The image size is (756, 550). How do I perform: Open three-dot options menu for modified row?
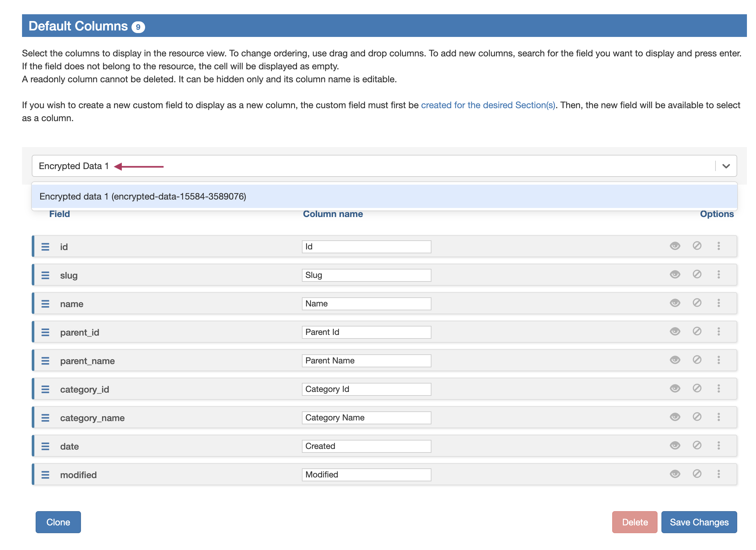[719, 474]
